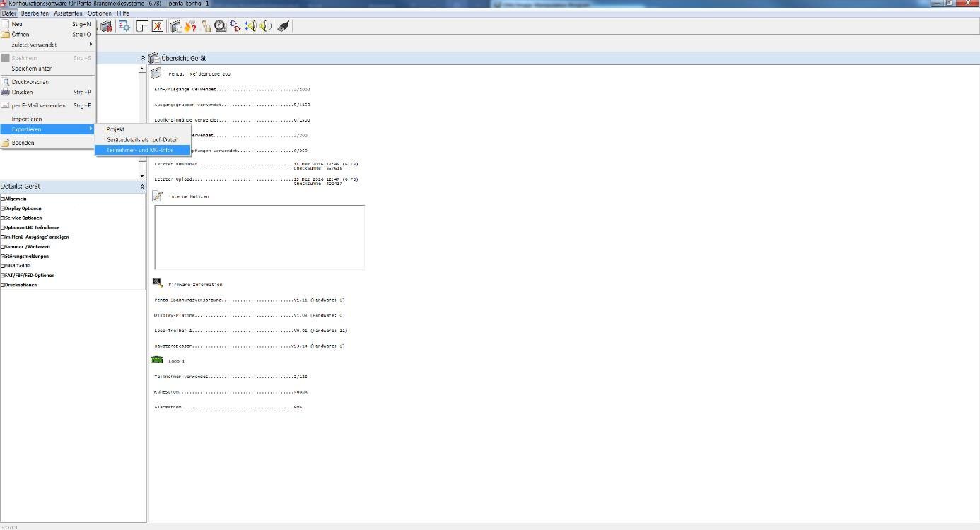Click the plain speaker toolbar icon
Image resolution: width=980 pixels, height=530 pixels.
265,26
